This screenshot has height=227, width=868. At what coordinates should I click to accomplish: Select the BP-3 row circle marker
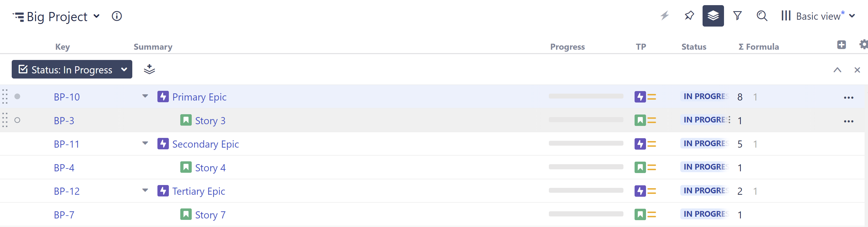click(17, 120)
